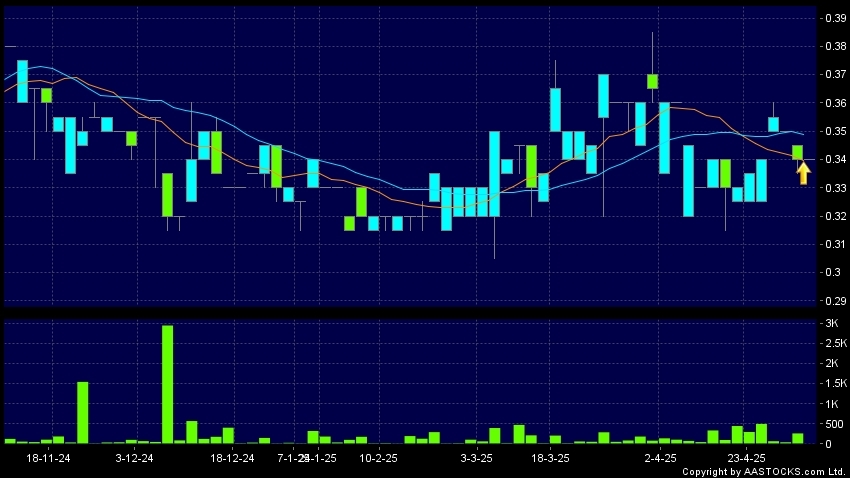
Task: Click the 0.35 price axis label
Action: tap(835, 131)
